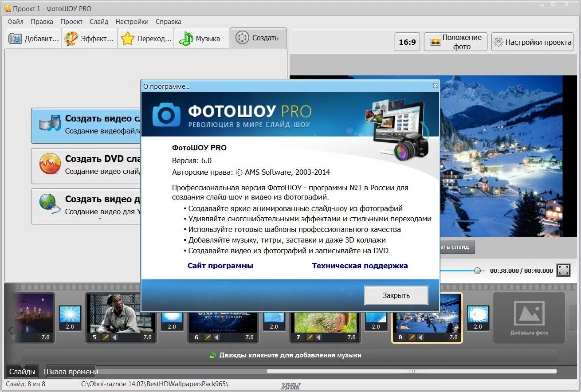Click the 7.0 duration on slide 8
Screen dimensions: 581x392
coord(453,337)
